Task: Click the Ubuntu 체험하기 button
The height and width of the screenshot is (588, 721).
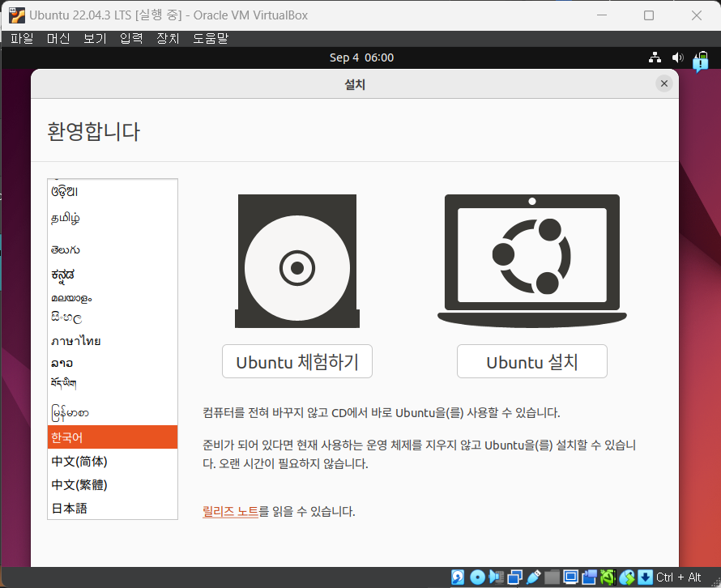Action: [x=297, y=361]
